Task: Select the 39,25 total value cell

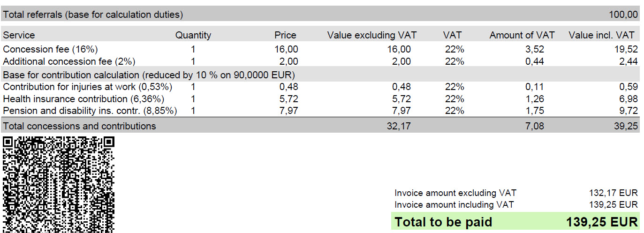Action: point(626,126)
